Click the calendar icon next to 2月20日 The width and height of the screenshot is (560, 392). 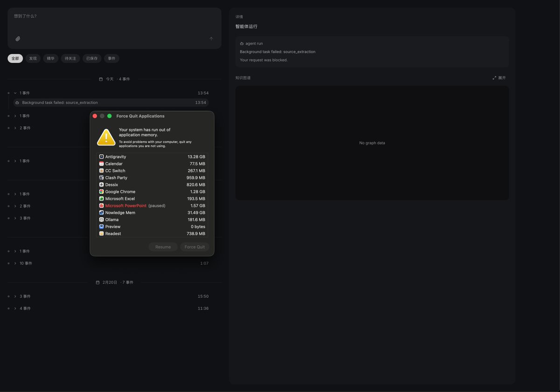click(98, 282)
